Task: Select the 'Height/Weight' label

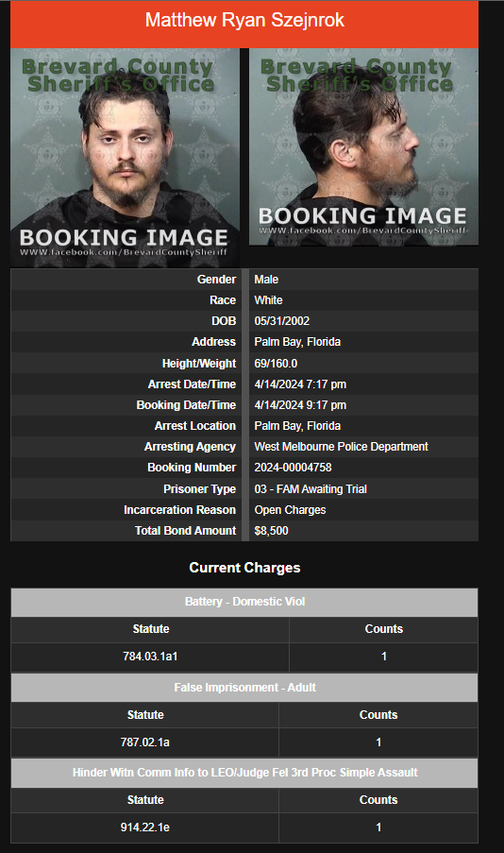Action: coord(199,364)
